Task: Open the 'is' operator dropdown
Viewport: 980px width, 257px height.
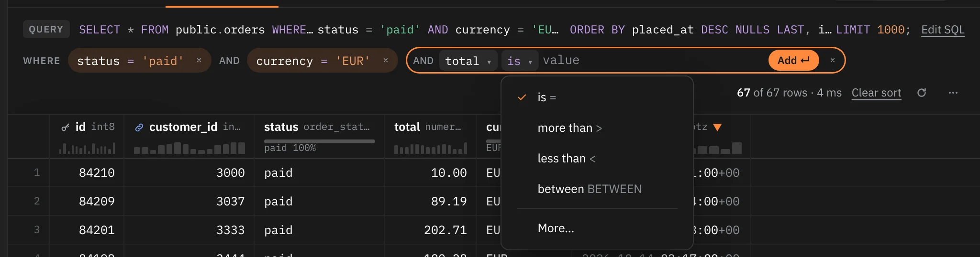Action: point(520,61)
